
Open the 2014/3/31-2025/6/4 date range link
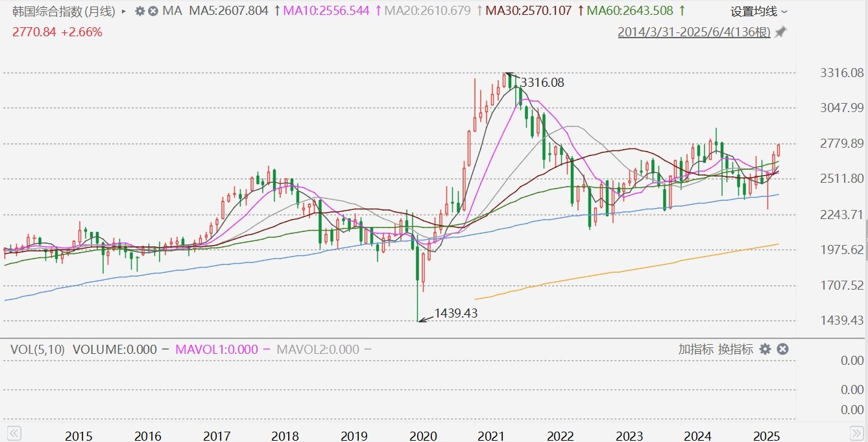coord(694,32)
